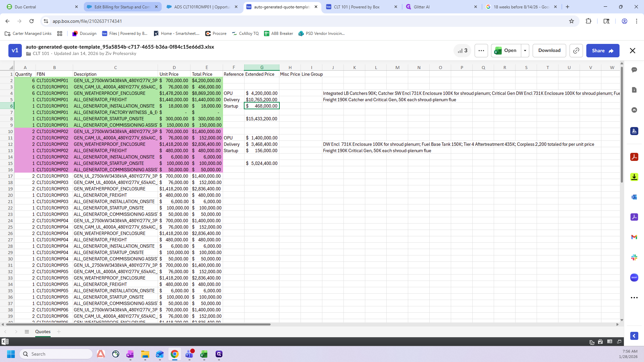644x362 pixels.
Task: Open the Zoom integration icon
Action: click(634, 278)
